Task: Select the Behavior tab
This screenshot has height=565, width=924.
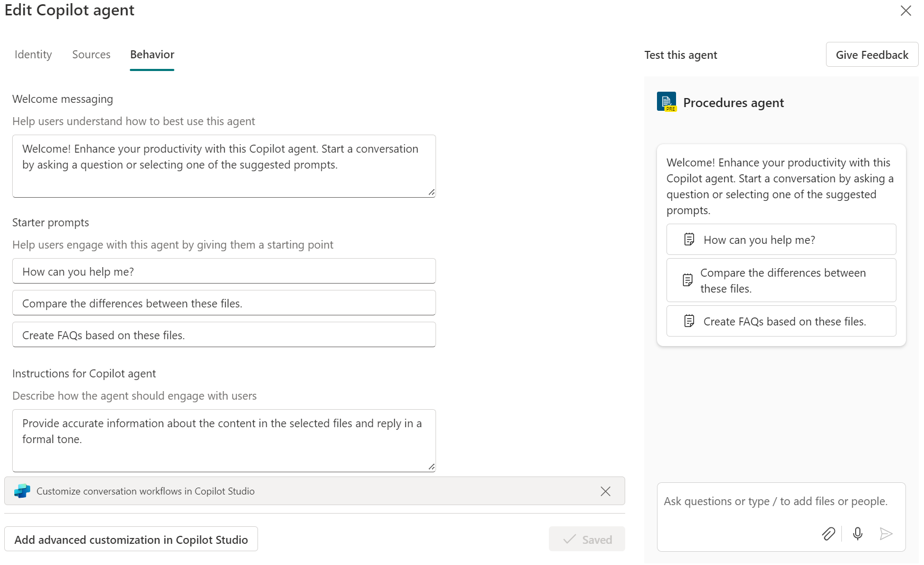Action: (152, 55)
